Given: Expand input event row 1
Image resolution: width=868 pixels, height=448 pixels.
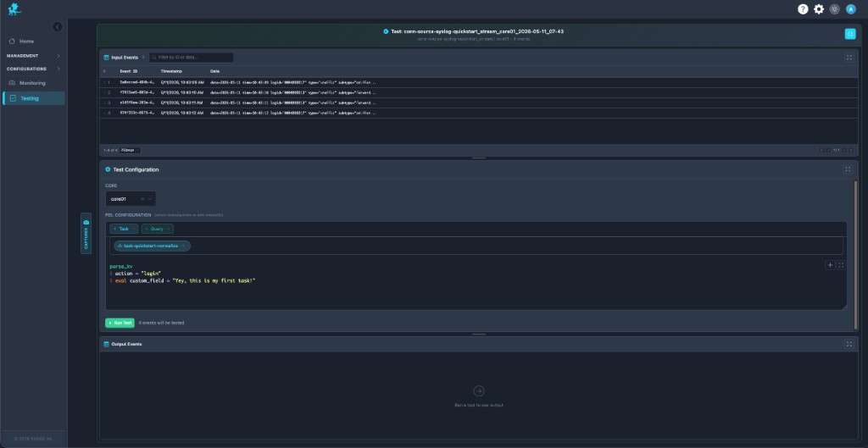Looking at the screenshot, I should 104,82.
